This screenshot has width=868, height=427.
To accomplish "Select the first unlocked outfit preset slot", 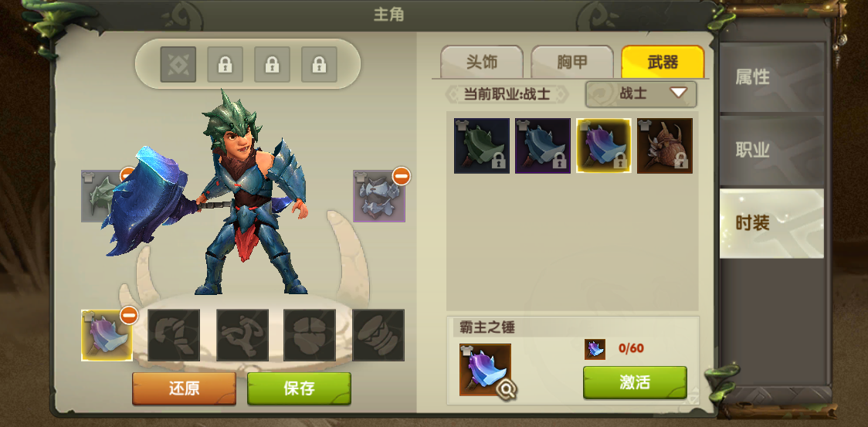I will coord(178,64).
